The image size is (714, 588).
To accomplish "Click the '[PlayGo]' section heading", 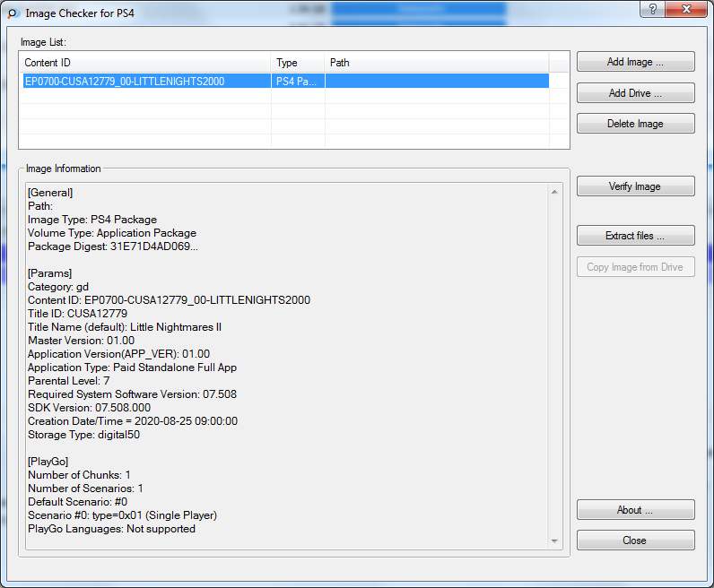I will (x=48, y=462).
